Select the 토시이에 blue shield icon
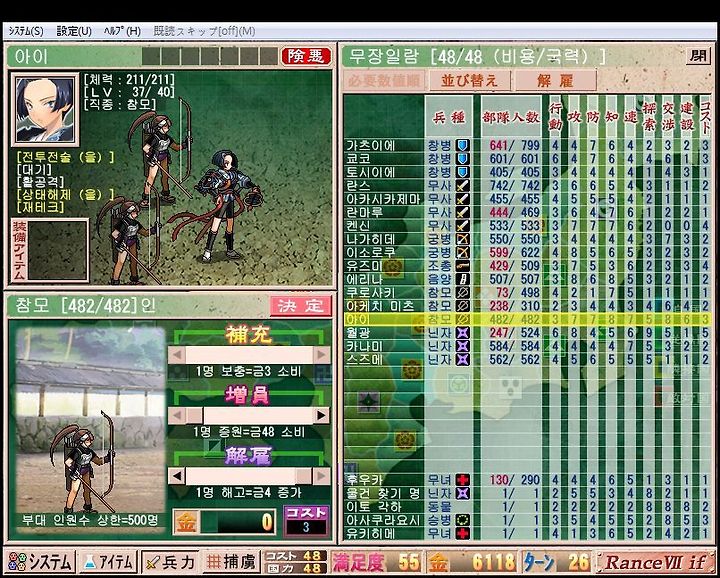The height and width of the screenshot is (578, 720). 463,173
